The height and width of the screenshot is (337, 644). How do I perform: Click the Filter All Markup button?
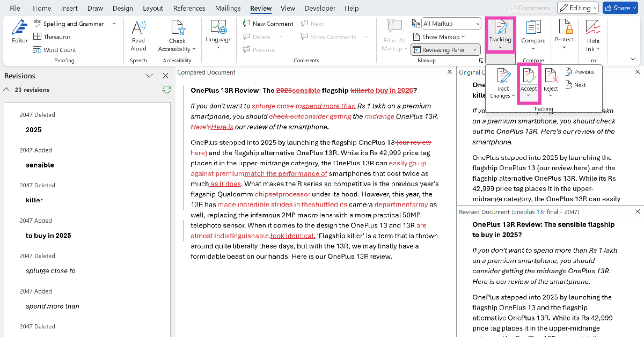394,35
